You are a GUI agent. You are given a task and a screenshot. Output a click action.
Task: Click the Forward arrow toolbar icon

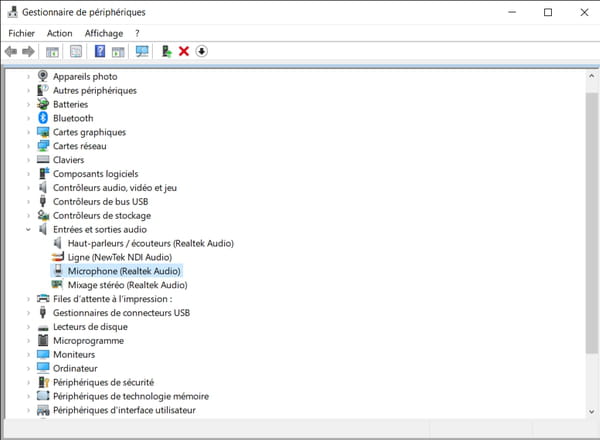tap(28, 51)
